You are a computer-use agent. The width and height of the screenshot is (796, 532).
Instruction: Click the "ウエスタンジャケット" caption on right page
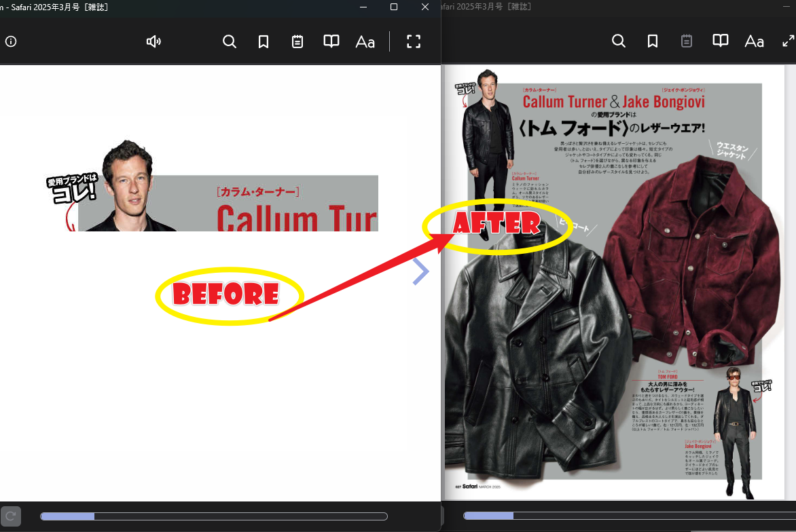click(731, 151)
